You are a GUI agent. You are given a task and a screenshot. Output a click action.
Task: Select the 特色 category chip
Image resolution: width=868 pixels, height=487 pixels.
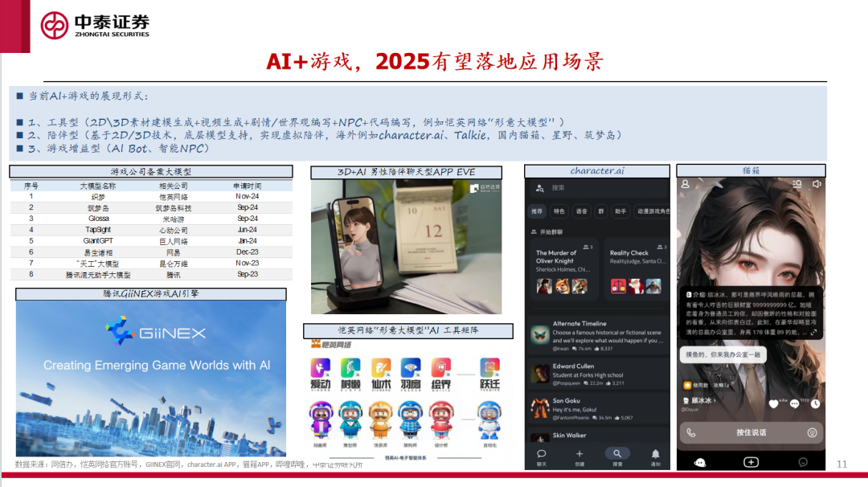point(559,211)
